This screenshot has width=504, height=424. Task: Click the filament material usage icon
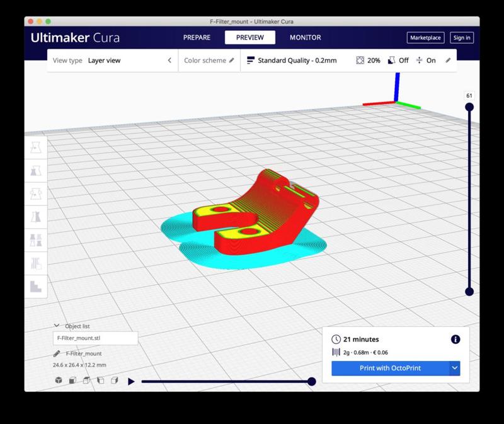(336, 352)
